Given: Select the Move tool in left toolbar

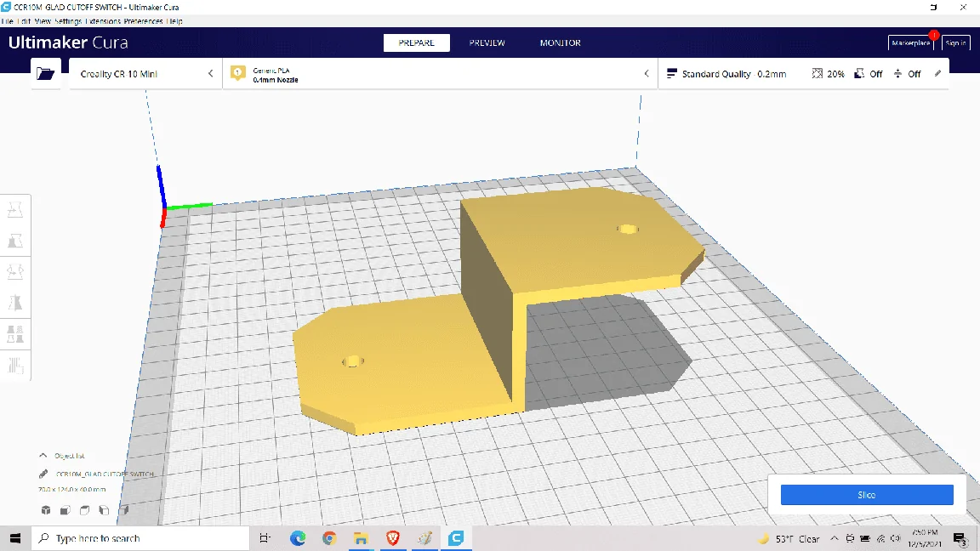Looking at the screenshot, I should tap(15, 210).
